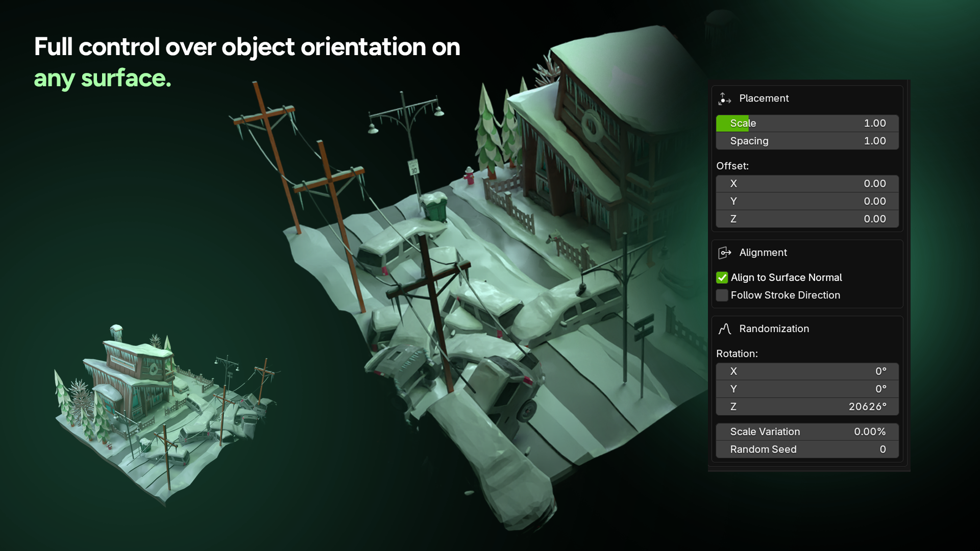Screen dimensions: 980x551
Task: Click the Placement panel icon
Action: tap(724, 98)
